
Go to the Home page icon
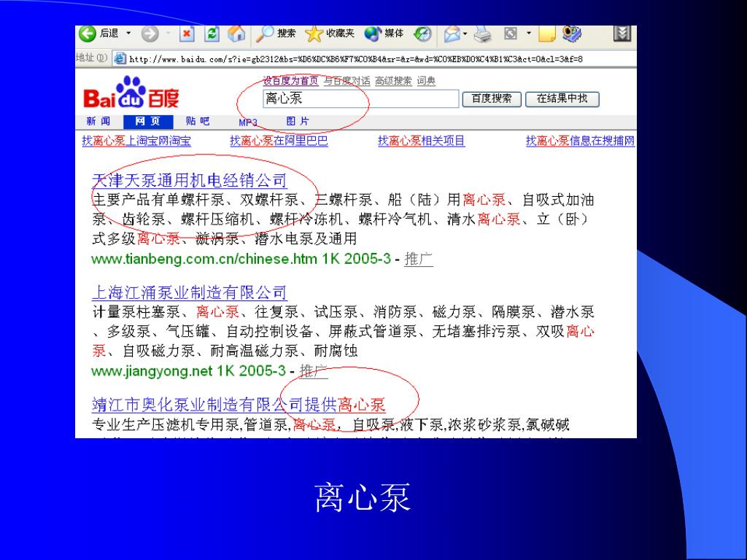coord(236,34)
